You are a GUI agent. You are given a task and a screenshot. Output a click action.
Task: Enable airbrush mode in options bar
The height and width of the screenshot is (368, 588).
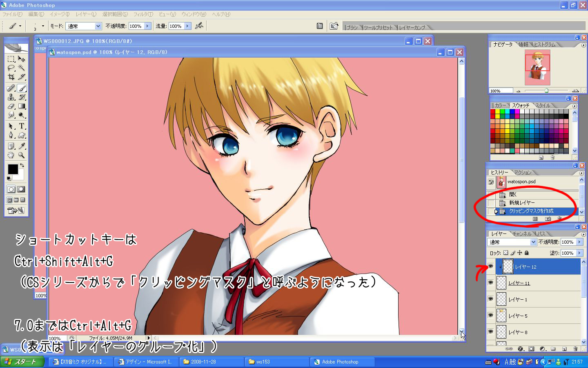(199, 26)
